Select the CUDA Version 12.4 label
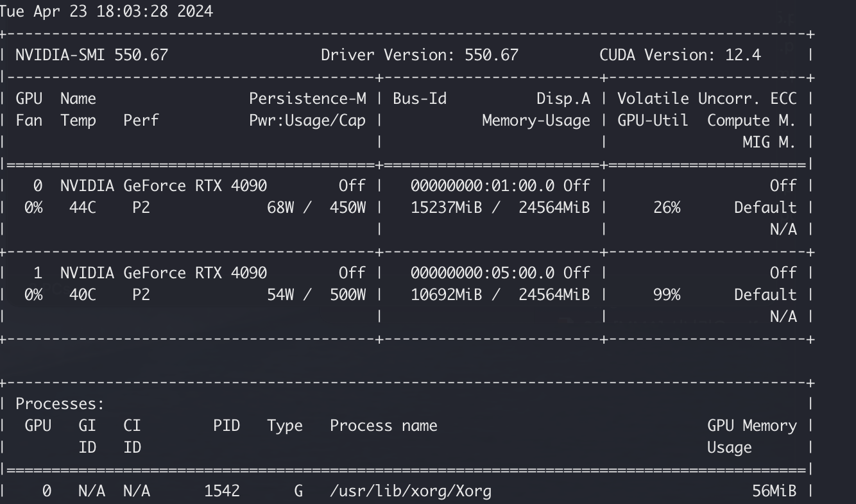 (681, 55)
